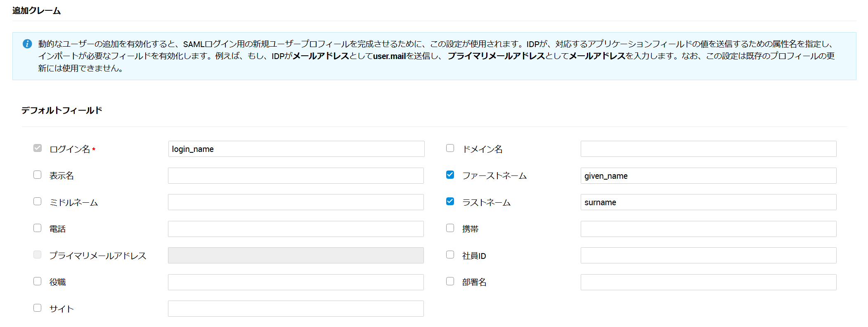The image size is (868, 327).
Task: Enable the ミドルネーム checkbox
Action: click(x=38, y=201)
